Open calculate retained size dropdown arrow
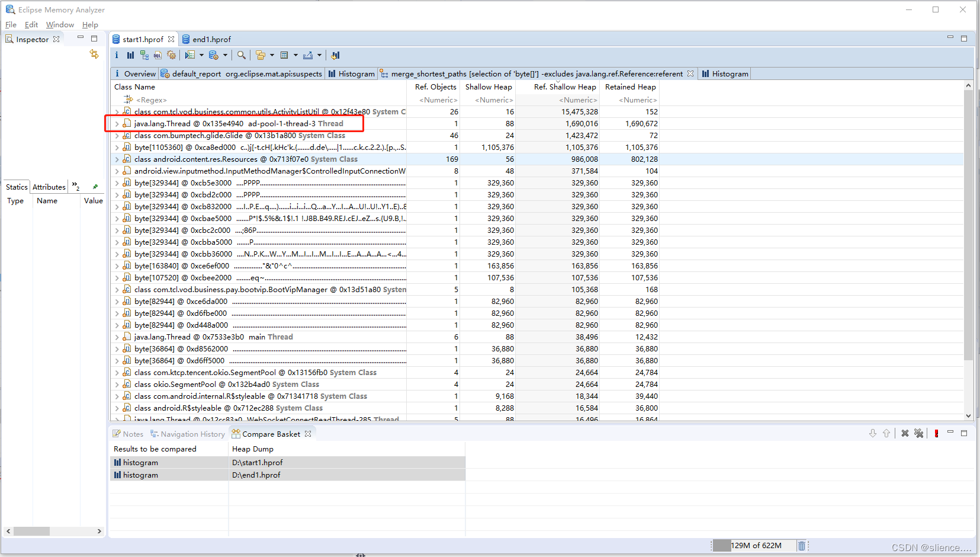The height and width of the screenshot is (557, 980). tap(295, 55)
